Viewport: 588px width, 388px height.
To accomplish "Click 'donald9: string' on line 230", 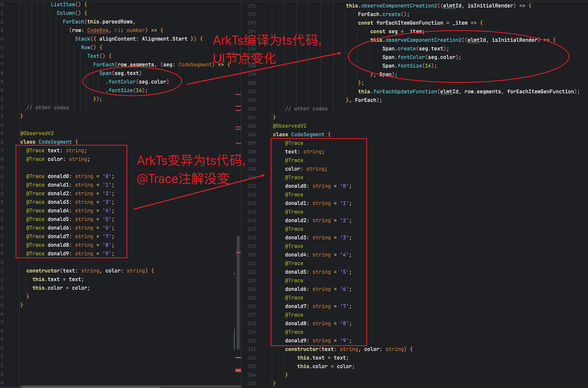I will [x=318, y=341].
